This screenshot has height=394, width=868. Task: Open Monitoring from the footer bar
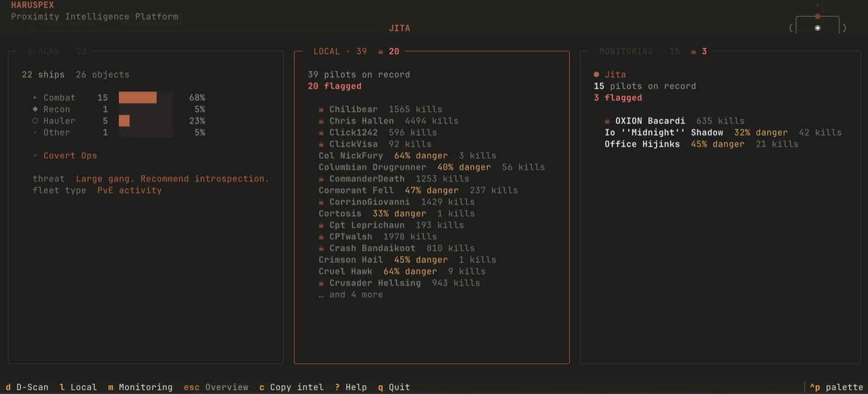[x=140, y=387]
